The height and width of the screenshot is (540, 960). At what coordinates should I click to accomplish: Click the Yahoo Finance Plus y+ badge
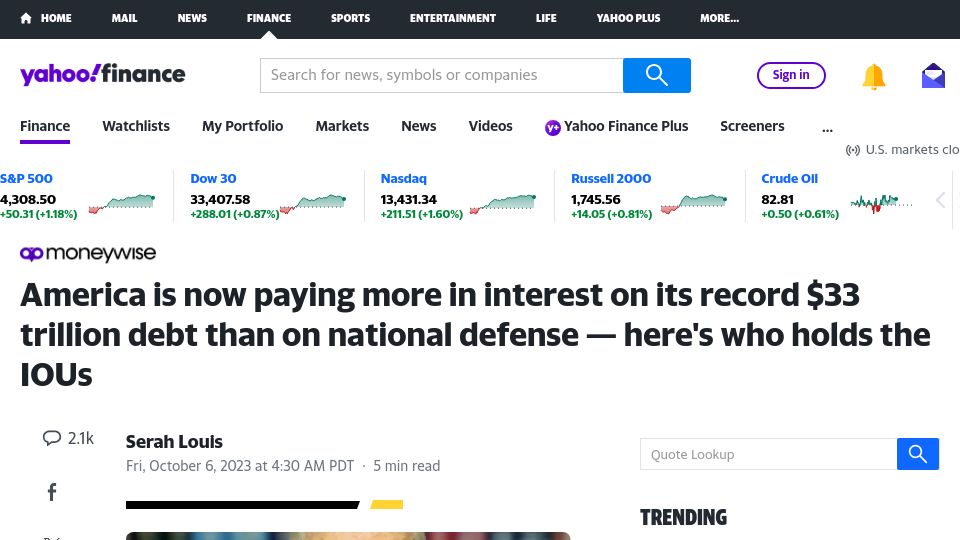[552, 127]
